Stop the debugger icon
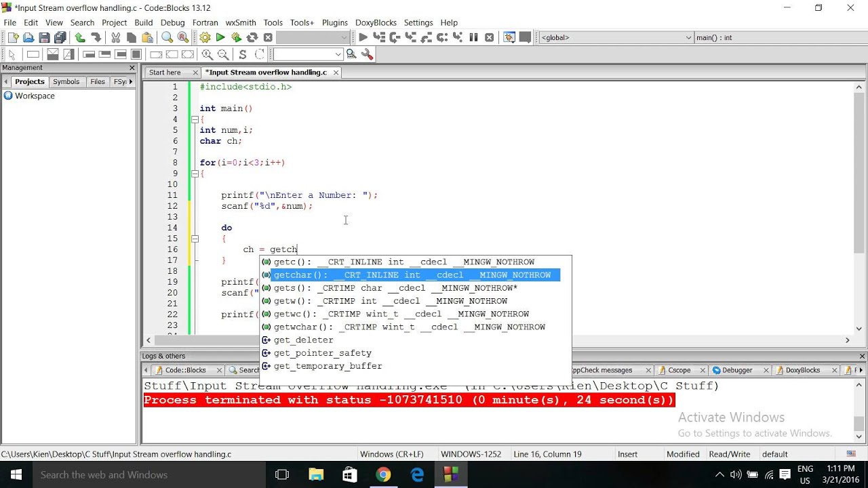Screen dimensions: 868x488 489,38
